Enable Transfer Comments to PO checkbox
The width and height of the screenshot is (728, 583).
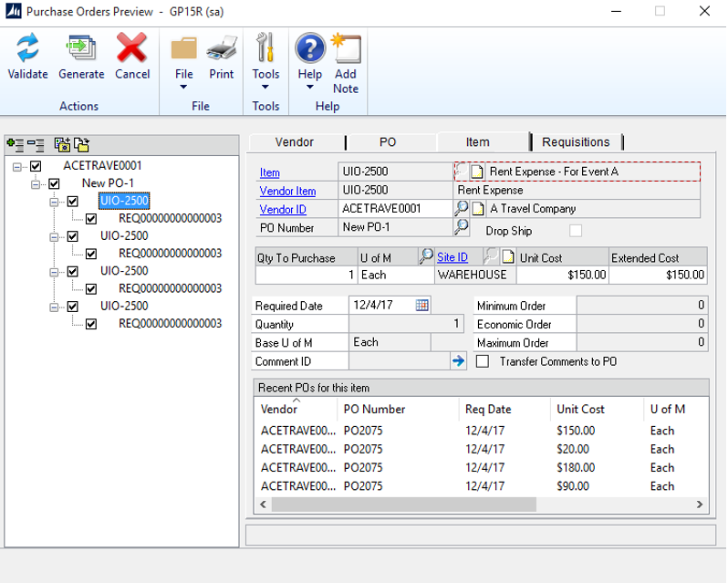click(x=483, y=361)
